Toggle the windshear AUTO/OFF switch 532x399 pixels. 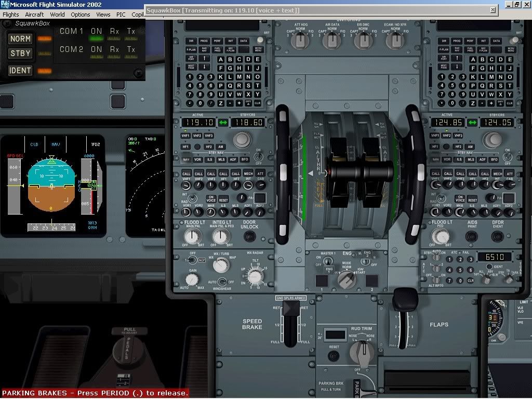222,282
